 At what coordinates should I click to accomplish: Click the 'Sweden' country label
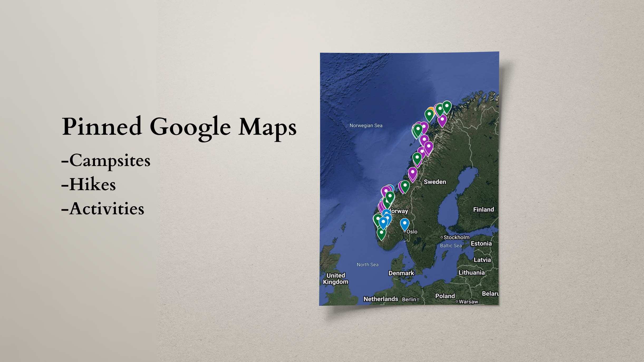pyautogui.click(x=435, y=182)
